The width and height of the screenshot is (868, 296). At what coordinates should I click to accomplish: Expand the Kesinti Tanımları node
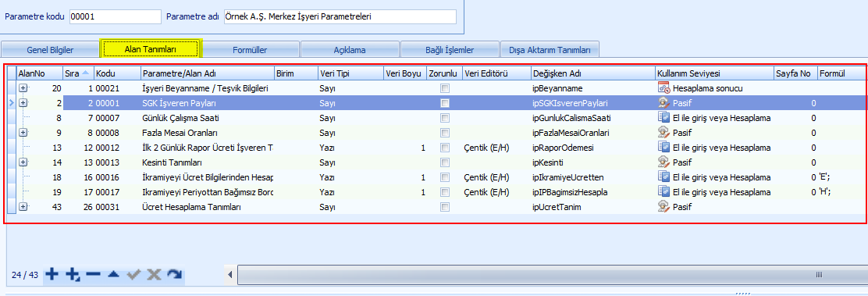pos(23,162)
